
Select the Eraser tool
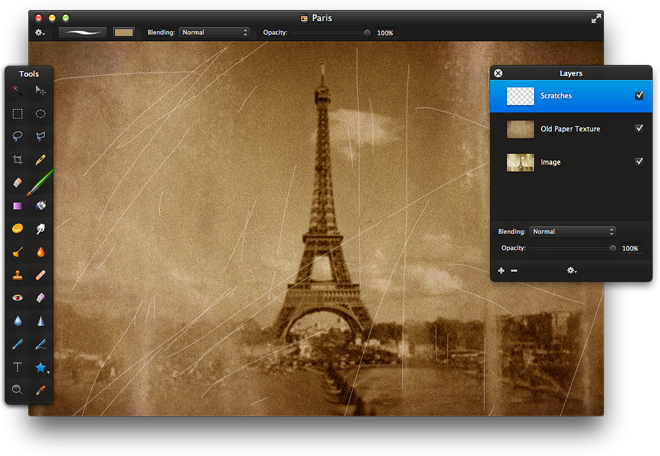[17, 182]
